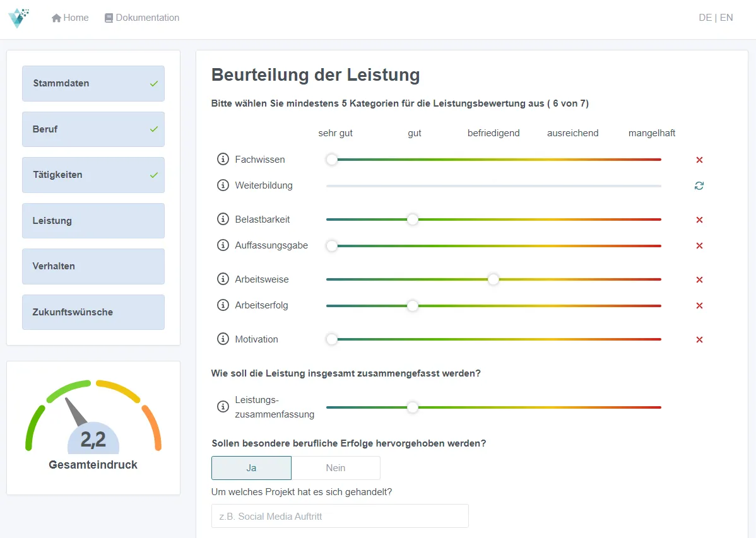
Task: Open the Dokumentation page
Action: pyautogui.click(x=141, y=18)
